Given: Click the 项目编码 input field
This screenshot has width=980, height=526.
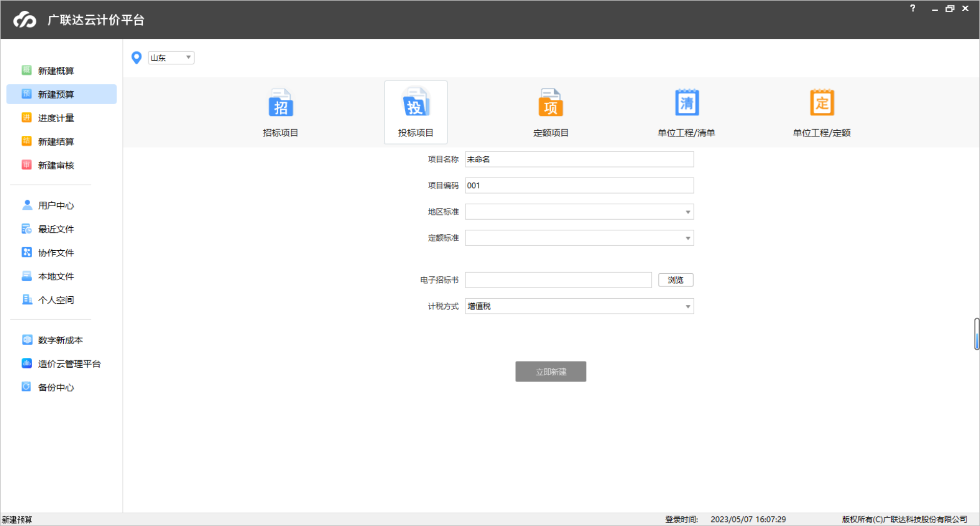Looking at the screenshot, I should coord(579,185).
